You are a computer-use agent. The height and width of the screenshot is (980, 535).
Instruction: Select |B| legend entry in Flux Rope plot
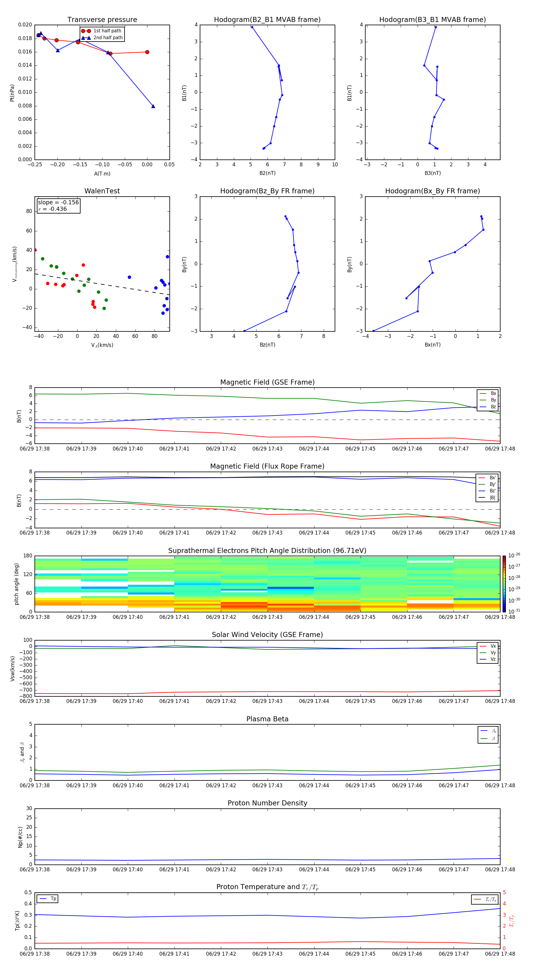coord(487,498)
